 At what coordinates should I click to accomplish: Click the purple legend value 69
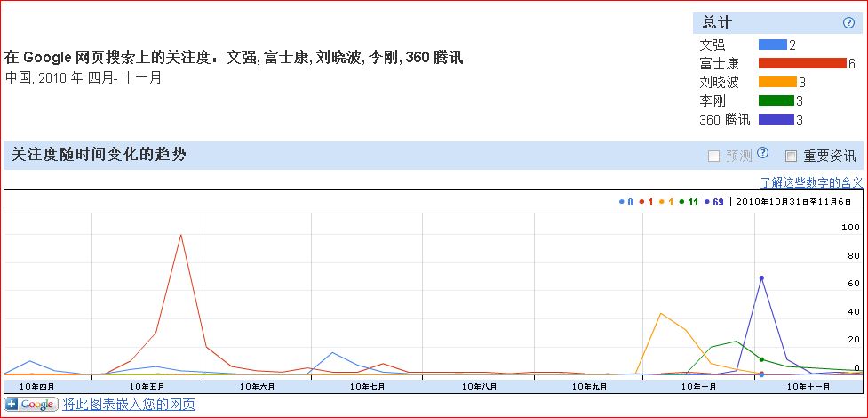click(x=718, y=203)
